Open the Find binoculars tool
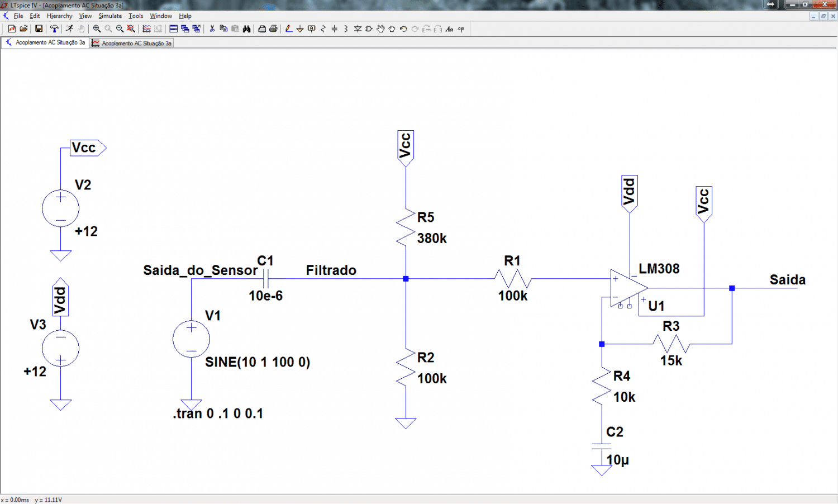 (246, 28)
